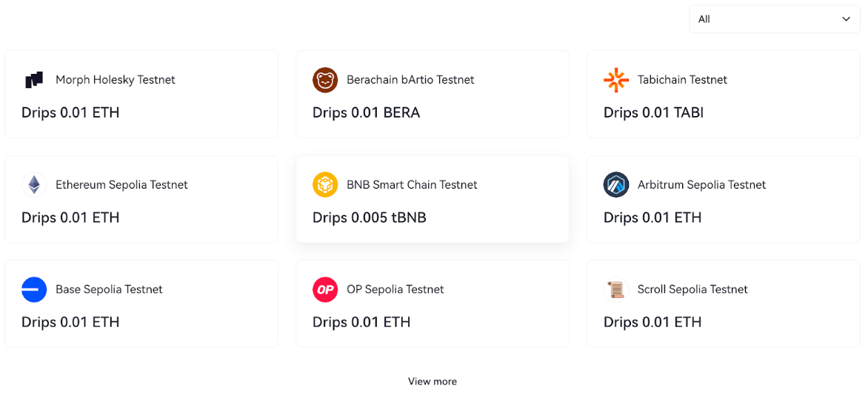Click the Morph Holesky Testnet logo icon

34,80
